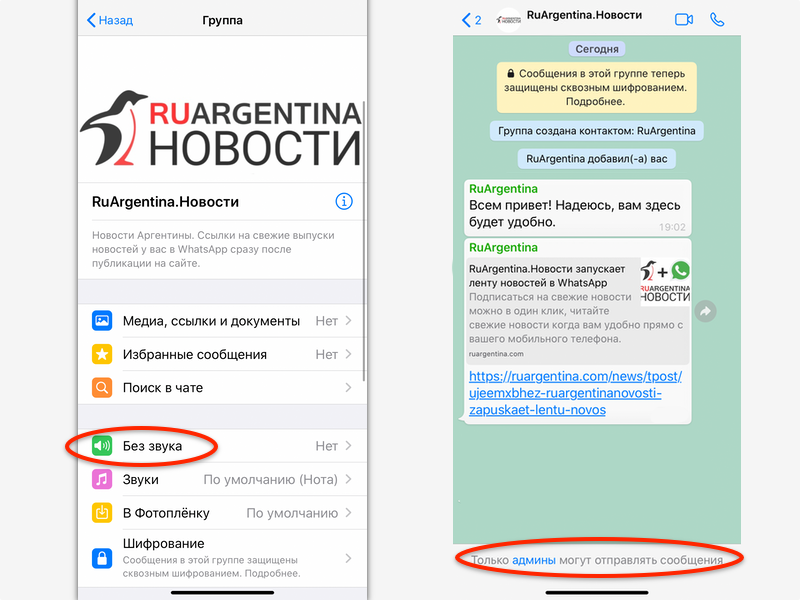Click the blue lock encryption icon
Image resolution: width=800 pixels, height=600 pixels.
(102, 558)
